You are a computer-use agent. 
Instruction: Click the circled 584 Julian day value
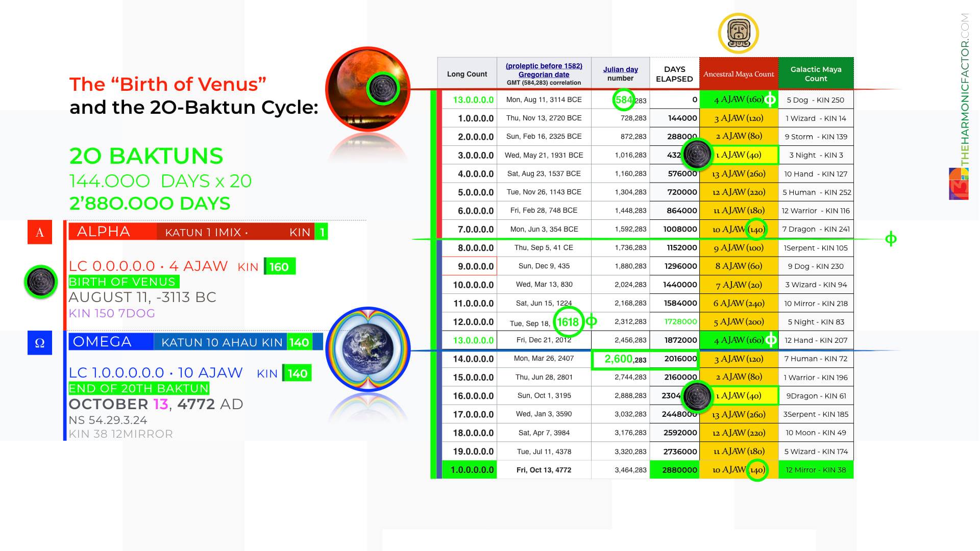click(x=624, y=100)
